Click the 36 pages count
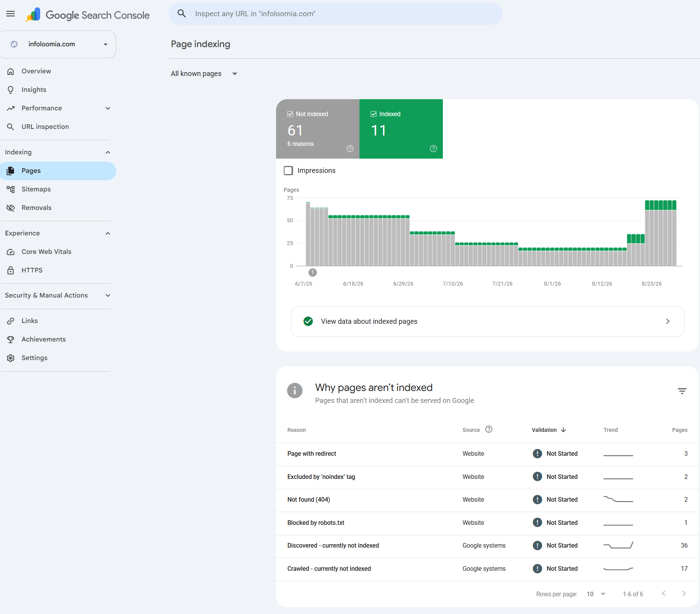Image resolution: width=700 pixels, height=614 pixels. (684, 545)
